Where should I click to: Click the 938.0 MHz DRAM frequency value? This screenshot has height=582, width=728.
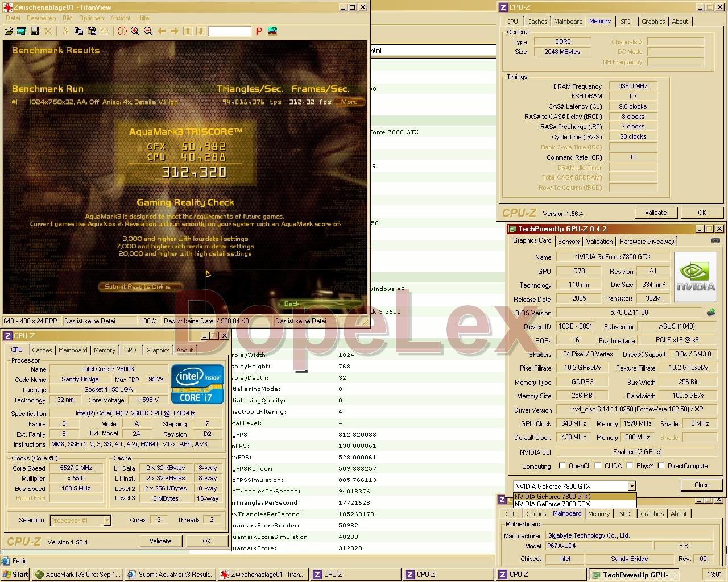pos(633,86)
